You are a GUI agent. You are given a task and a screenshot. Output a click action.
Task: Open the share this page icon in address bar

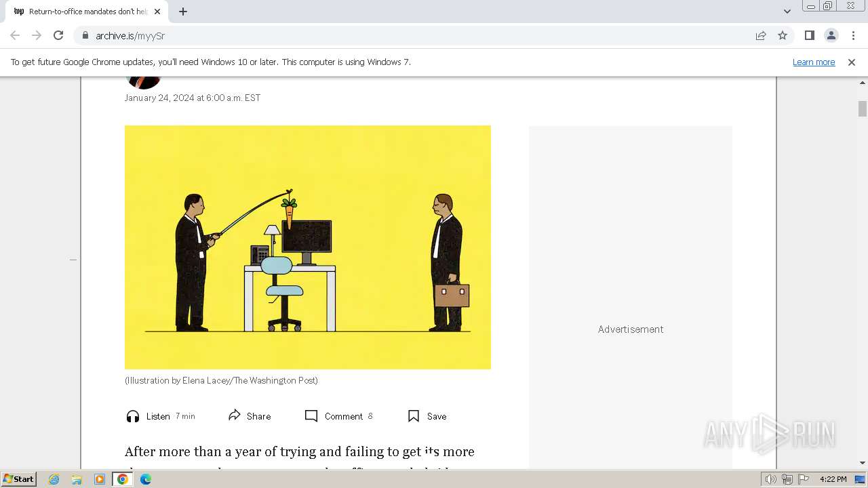(761, 35)
